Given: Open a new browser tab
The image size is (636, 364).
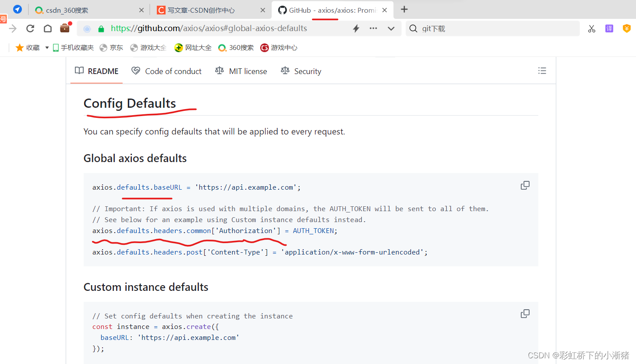Looking at the screenshot, I should pos(404,9).
